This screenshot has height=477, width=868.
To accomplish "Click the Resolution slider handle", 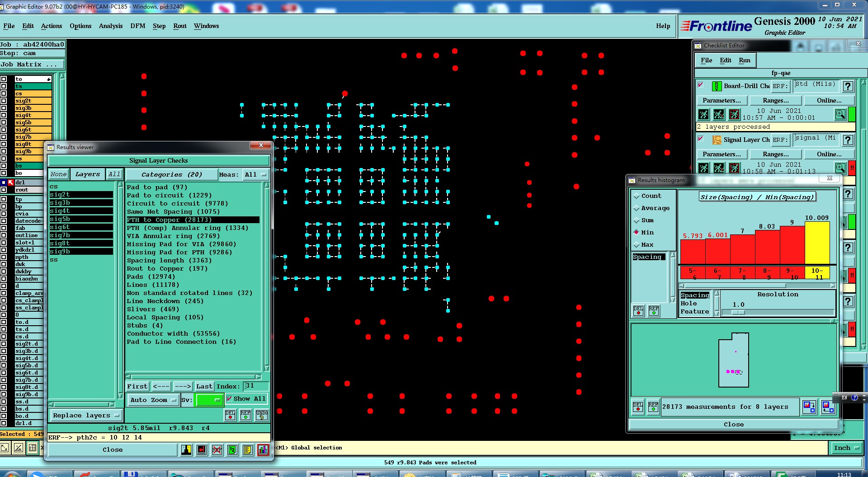I will [737, 312].
